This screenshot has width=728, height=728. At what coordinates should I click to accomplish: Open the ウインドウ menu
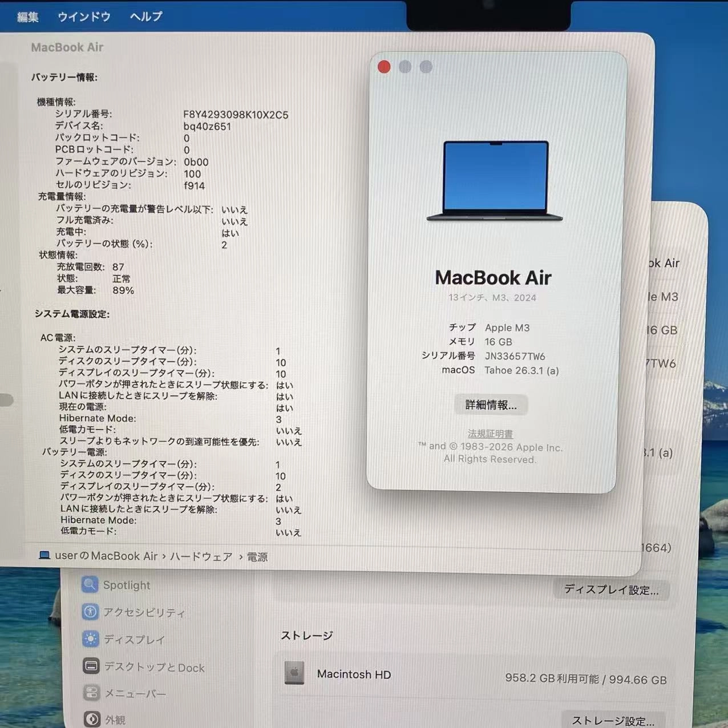[84, 17]
